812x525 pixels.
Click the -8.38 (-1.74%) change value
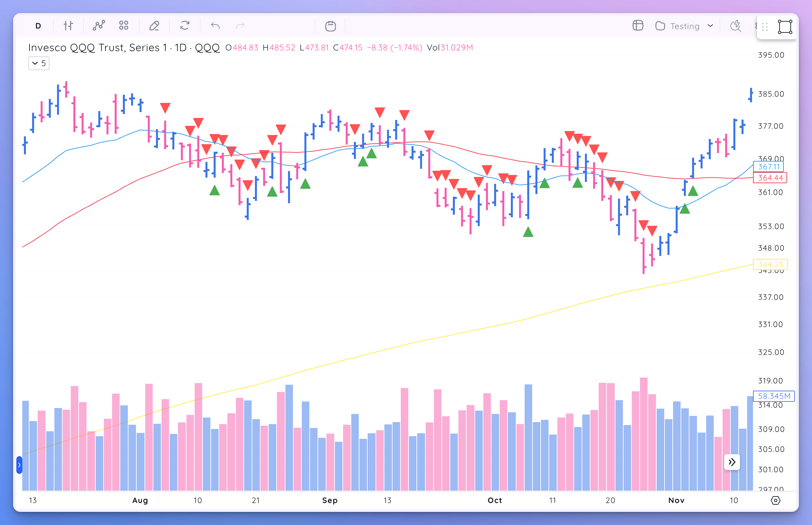pos(395,48)
